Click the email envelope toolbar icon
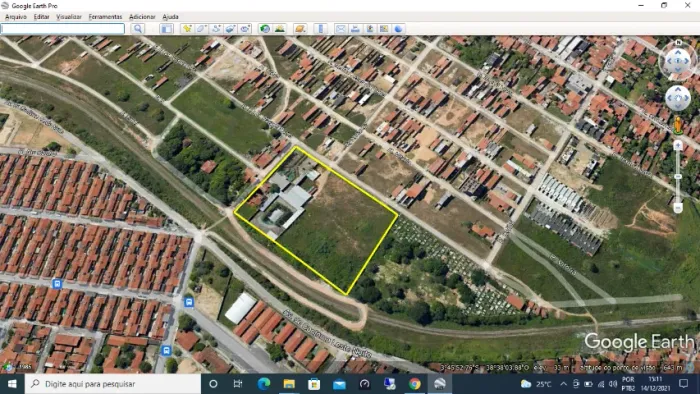Screen dimensions: 700x394 click(341, 29)
